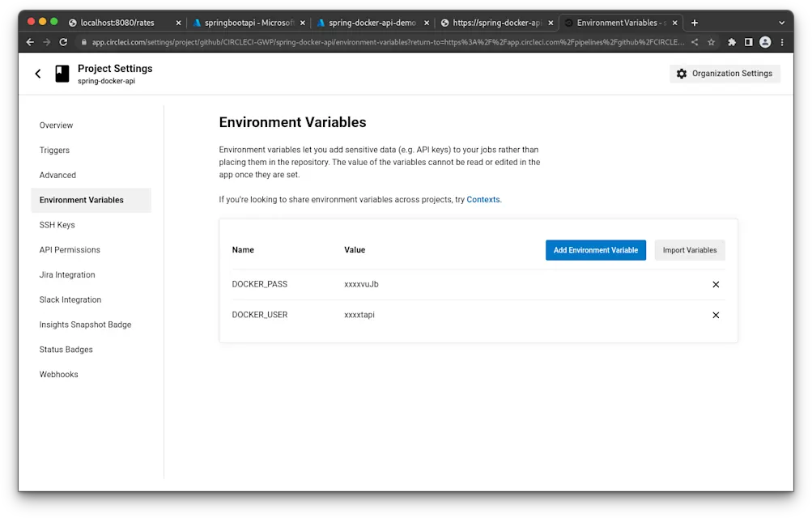Reload the current page
812x518 pixels.
coord(63,42)
